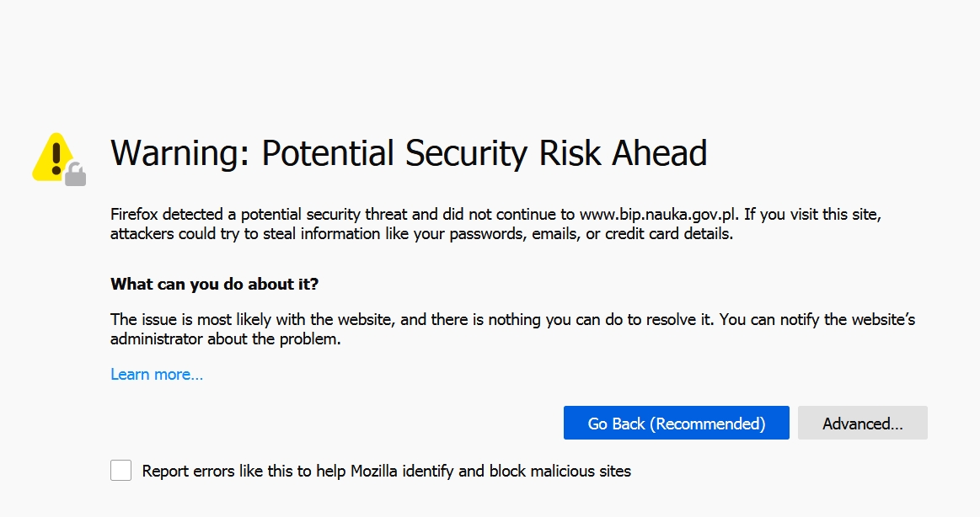This screenshot has height=517, width=980.
Task: Click the 'What can you do about it?' heading
Action: click(214, 284)
